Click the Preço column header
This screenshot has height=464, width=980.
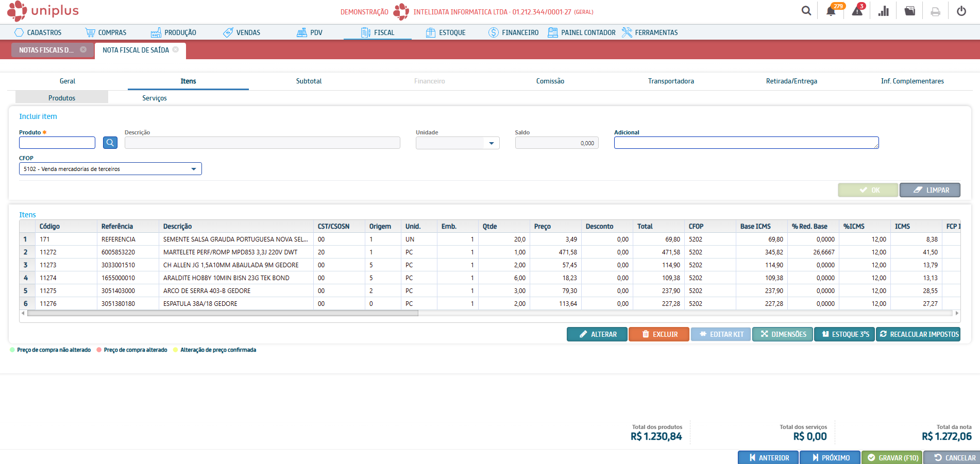coord(555,226)
